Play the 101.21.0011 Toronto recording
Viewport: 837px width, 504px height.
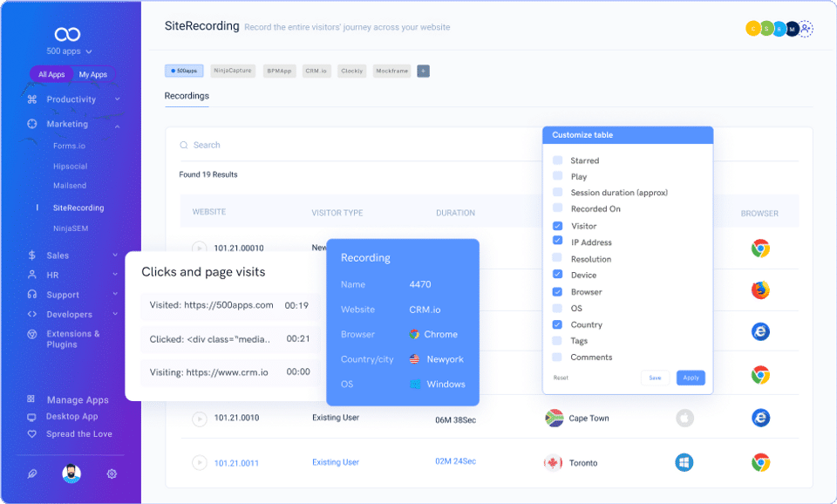click(x=199, y=462)
